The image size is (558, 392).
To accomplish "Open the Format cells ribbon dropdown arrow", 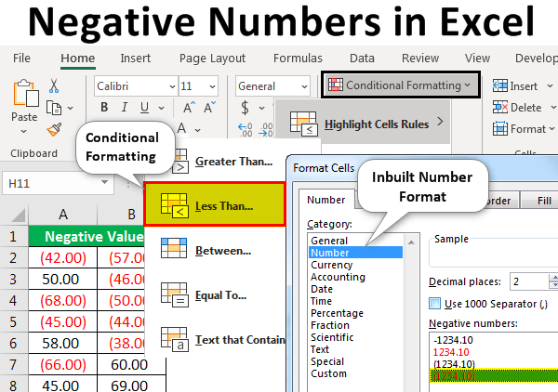I will click(x=551, y=128).
